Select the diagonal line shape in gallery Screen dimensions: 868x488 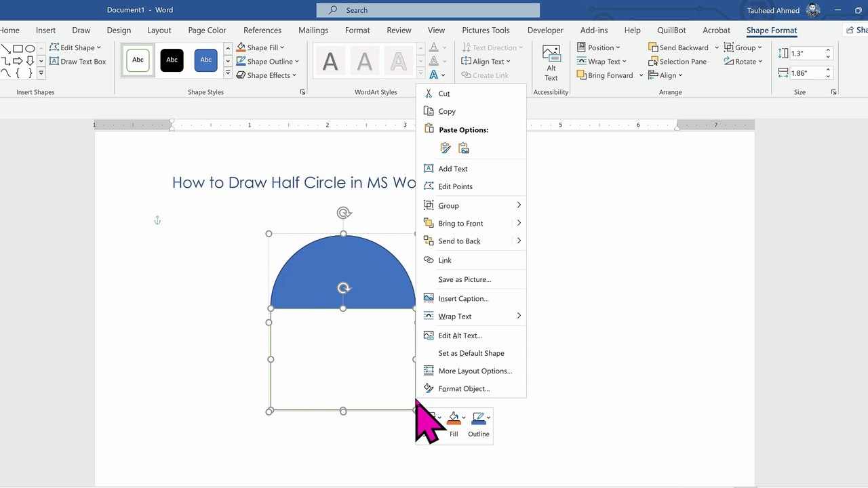tap(5, 49)
